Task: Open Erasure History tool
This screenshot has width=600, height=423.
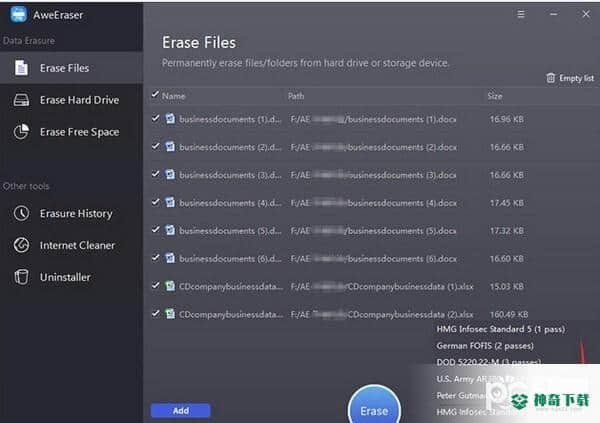Action: (x=72, y=213)
